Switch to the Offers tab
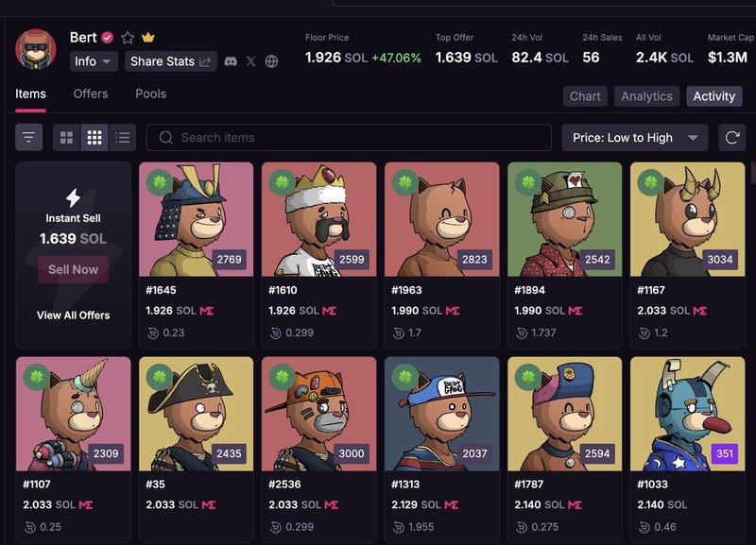The width and height of the screenshot is (756, 545). coord(91,94)
